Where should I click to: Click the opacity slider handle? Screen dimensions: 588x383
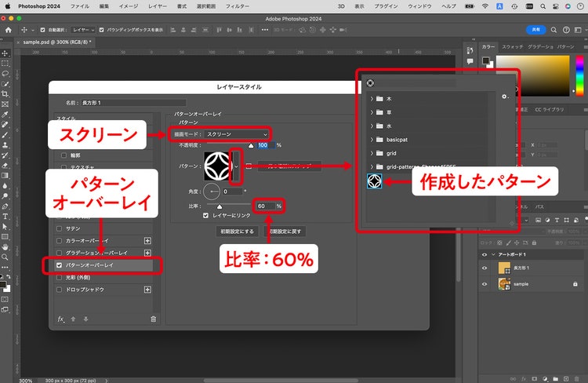pyautogui.click(x=251, y=146)
